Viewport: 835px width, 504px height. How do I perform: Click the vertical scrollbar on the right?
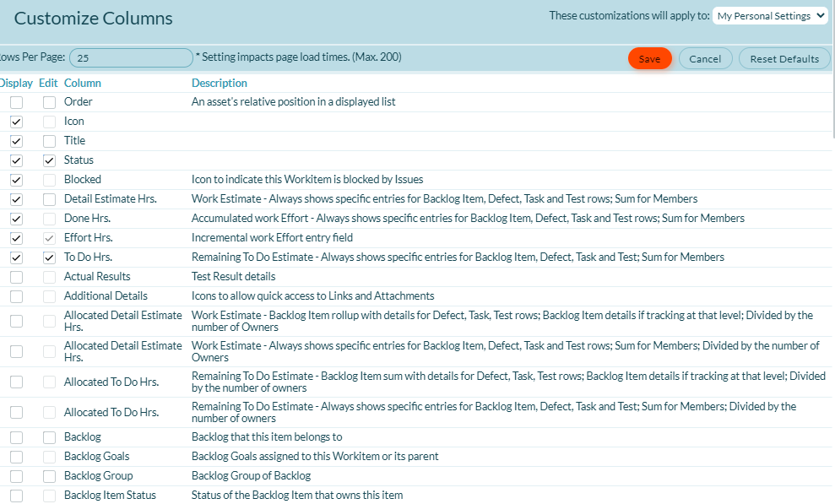(832, 69)
